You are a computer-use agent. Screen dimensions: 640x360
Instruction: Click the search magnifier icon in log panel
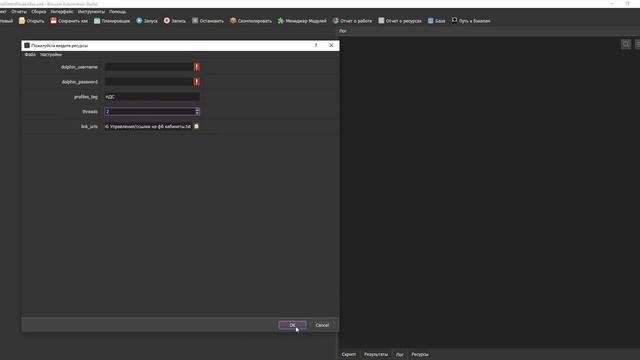[626, 44]
